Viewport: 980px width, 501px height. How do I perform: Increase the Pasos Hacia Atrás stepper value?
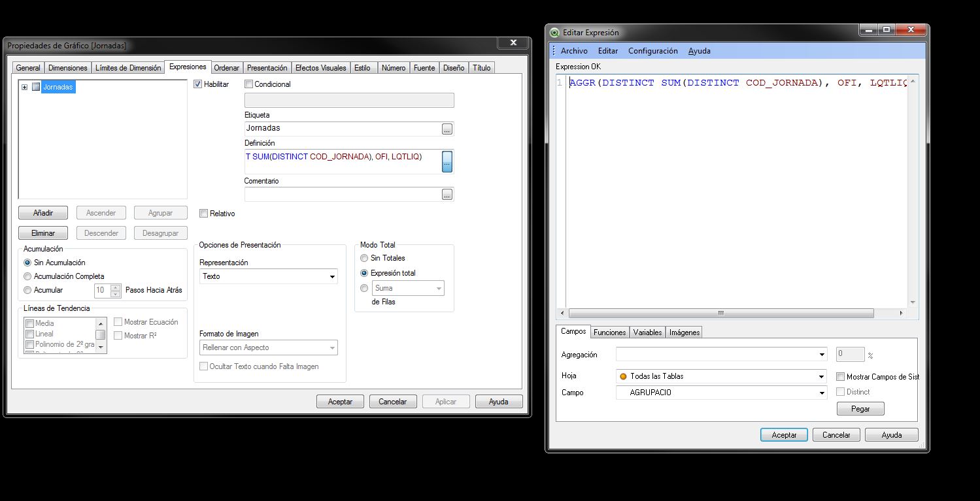(x=116, y=287)
